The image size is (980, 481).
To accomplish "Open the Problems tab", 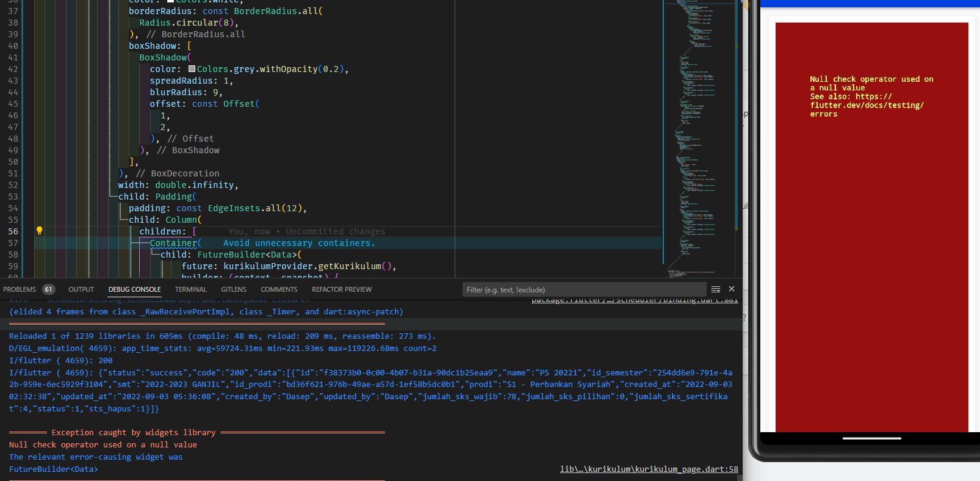I will point(20,289).
